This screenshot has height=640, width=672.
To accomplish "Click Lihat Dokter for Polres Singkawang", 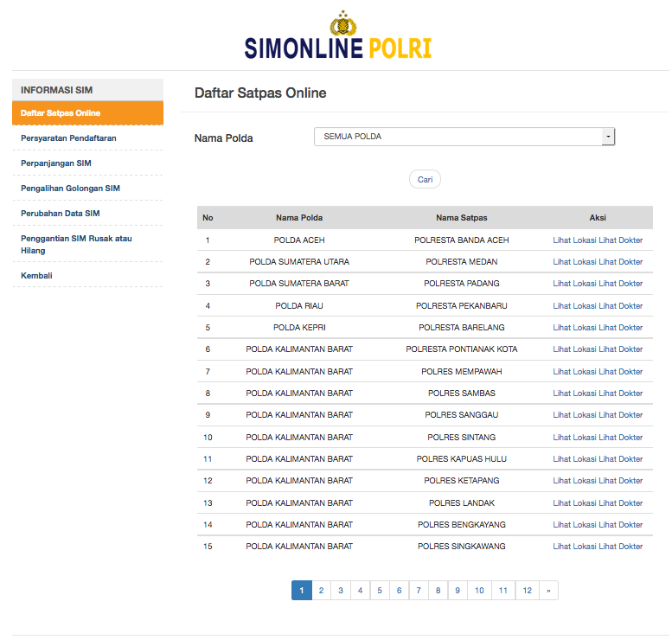I will click(x=621, y=546).
